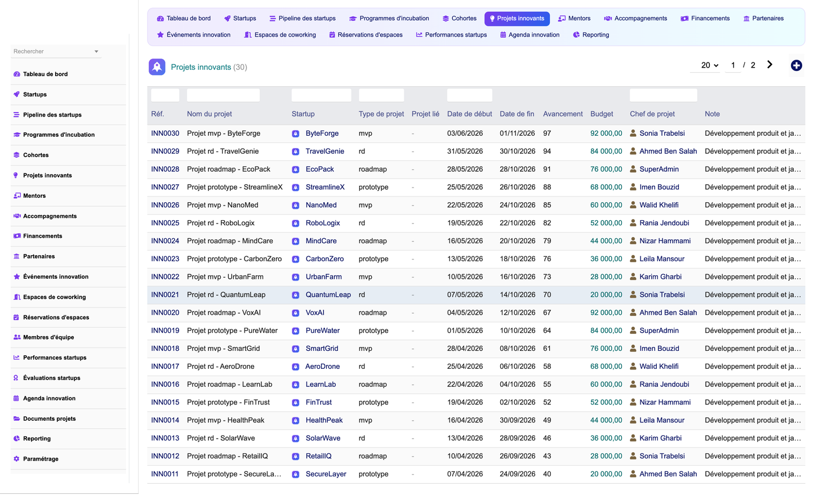814x504 pixels.
Task: Select budget value 68 000,00 in row INN0027
Action: [606, 187]
